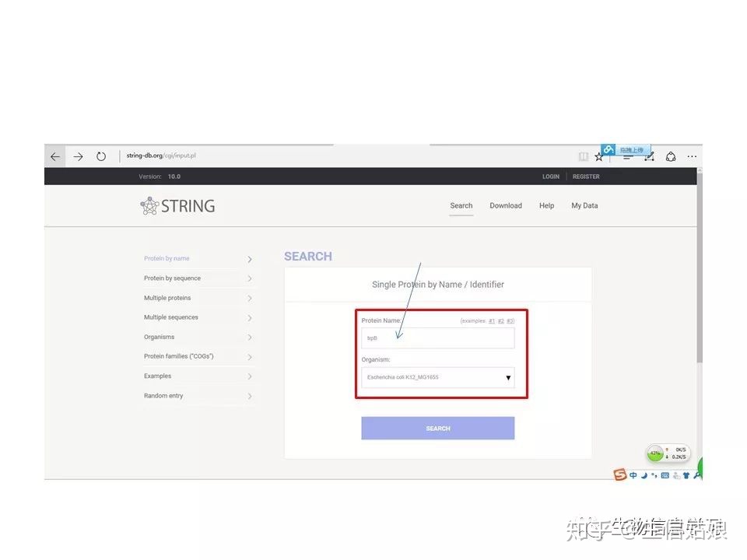The image size is (747, 560).
Task: Click the page vertical scrollbar
Action: pos(700,267)
